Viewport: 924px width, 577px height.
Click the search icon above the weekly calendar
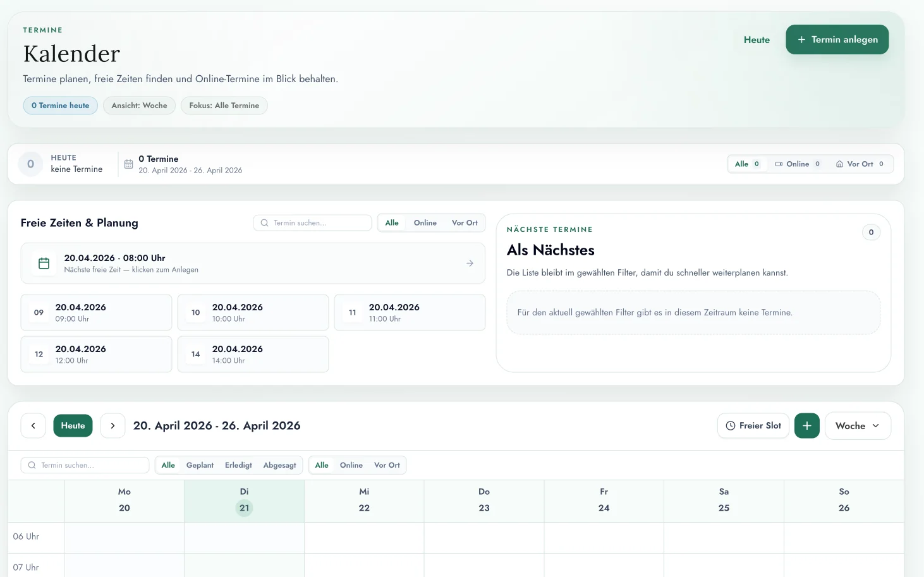(x=32, y=465)
